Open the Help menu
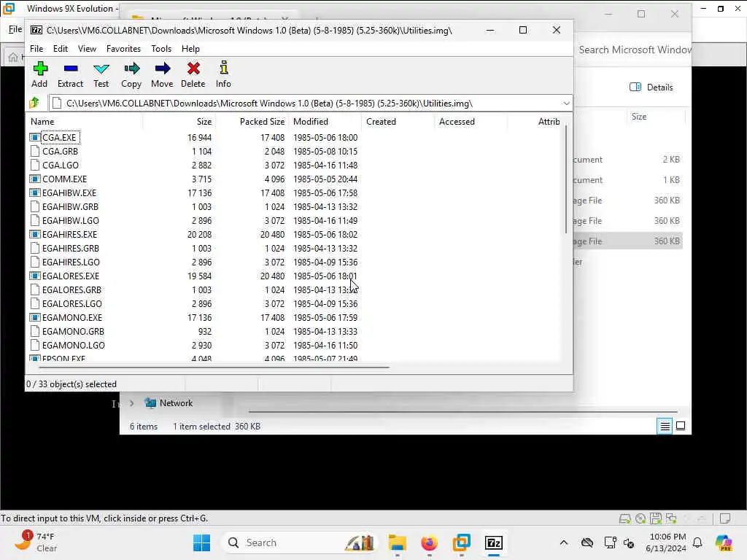The width and height of the screenshot is (747, 560). (190, 49)
